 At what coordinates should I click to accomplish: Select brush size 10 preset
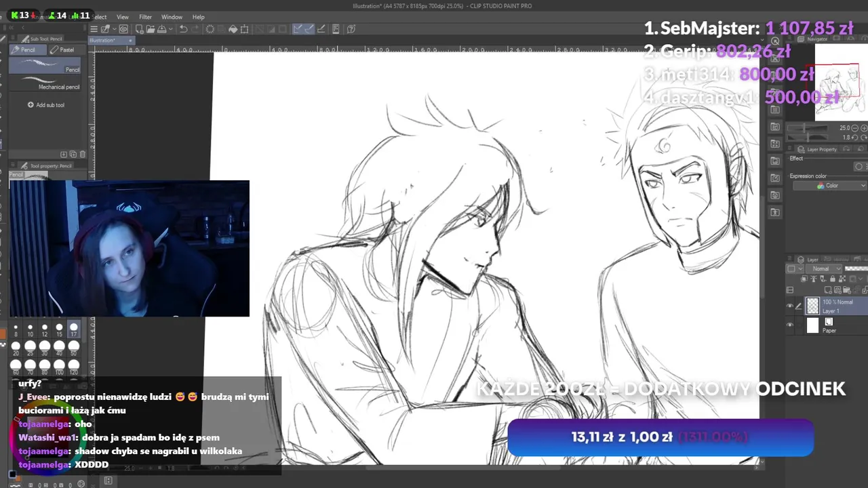pyautogui.click(x=30, y=330)
